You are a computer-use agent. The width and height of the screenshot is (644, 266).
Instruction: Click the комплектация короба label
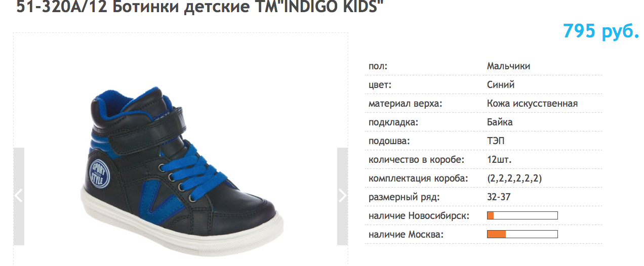418,179
